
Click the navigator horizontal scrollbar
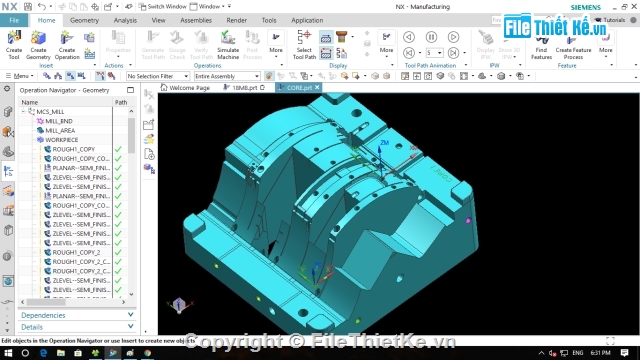click(46, 302)
